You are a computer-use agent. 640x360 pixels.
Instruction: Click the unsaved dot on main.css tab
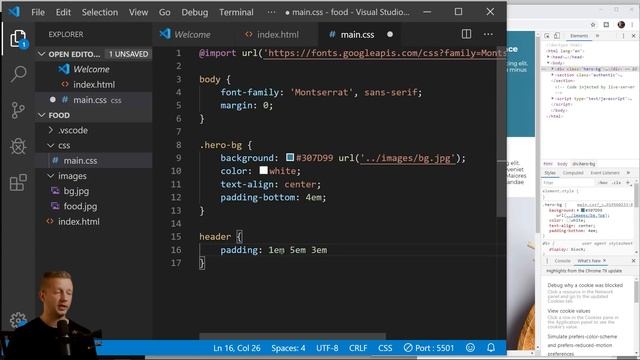(390, 34)
